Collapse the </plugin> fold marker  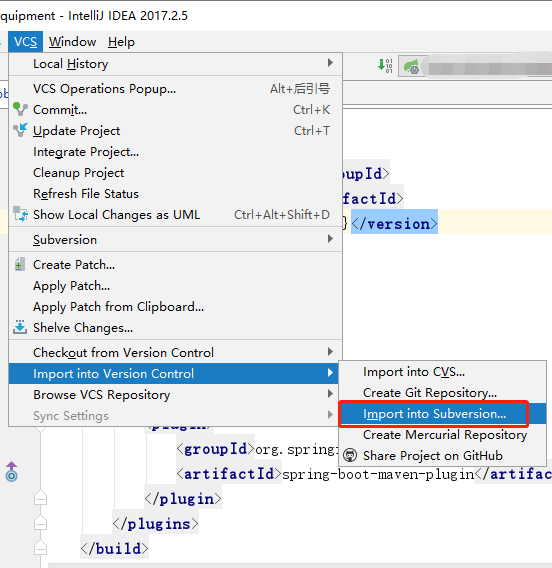41,498
